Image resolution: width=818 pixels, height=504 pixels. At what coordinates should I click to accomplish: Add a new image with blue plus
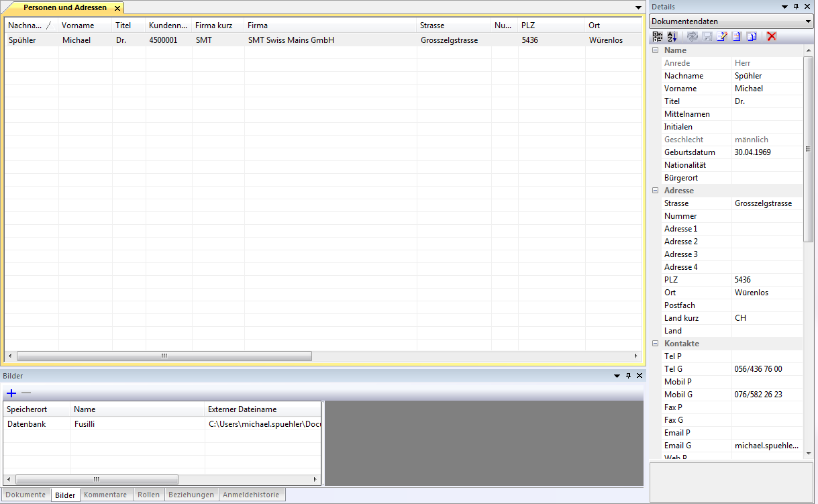pyautogui.click(x=11, y=393)
